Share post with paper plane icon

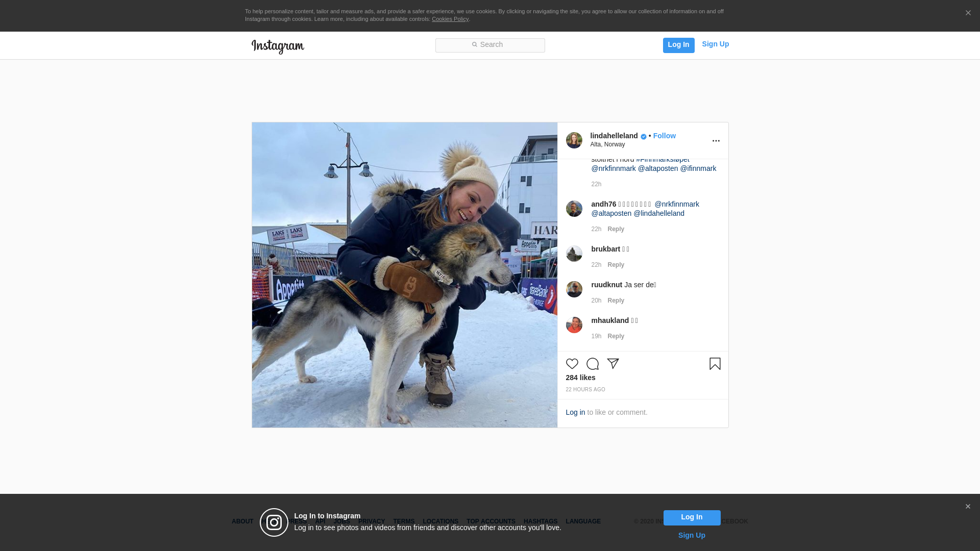pos(612,364)
